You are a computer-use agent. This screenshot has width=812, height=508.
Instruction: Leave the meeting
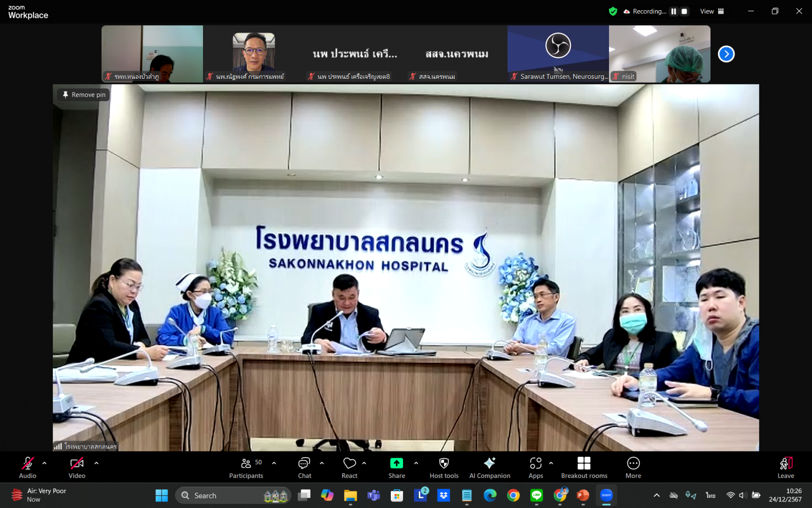pyautogui.click(x=786, y=467)
